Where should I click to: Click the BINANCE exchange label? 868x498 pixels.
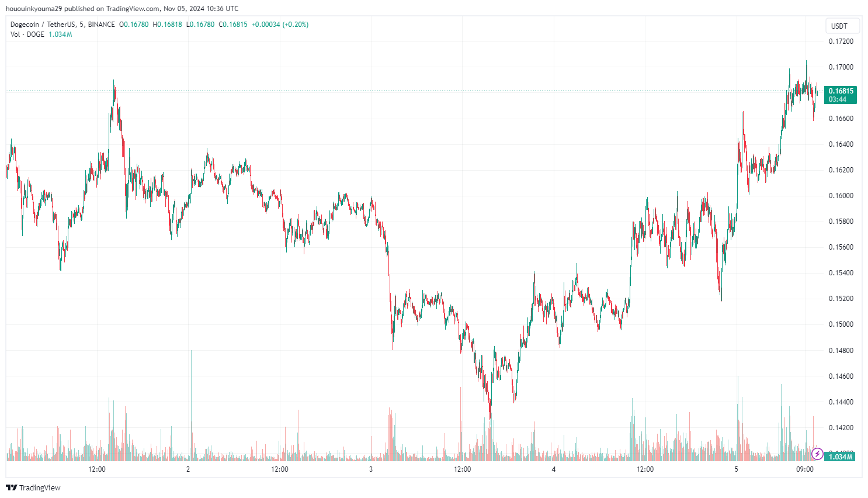coord(102,25)
